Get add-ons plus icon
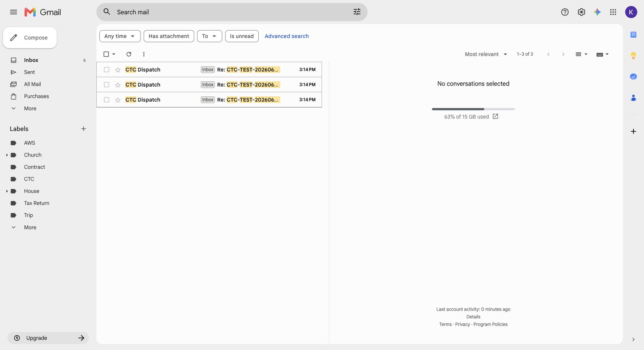 pos(633,131)
